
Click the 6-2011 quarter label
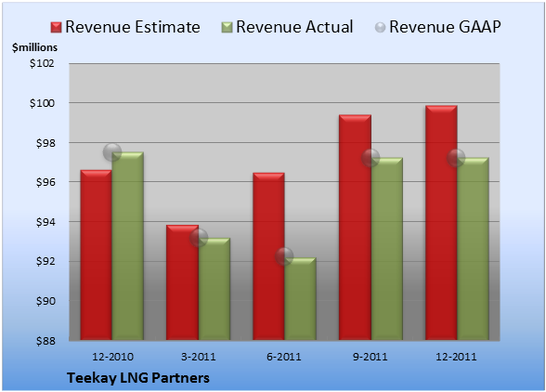pos(284,357)
